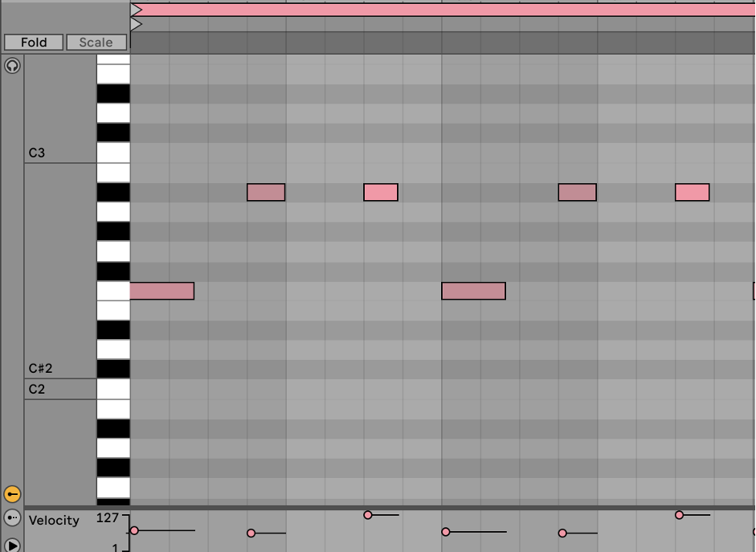Select the last bright A#2 note
Viewport: 756px width, 552px height.
(693, 192)
